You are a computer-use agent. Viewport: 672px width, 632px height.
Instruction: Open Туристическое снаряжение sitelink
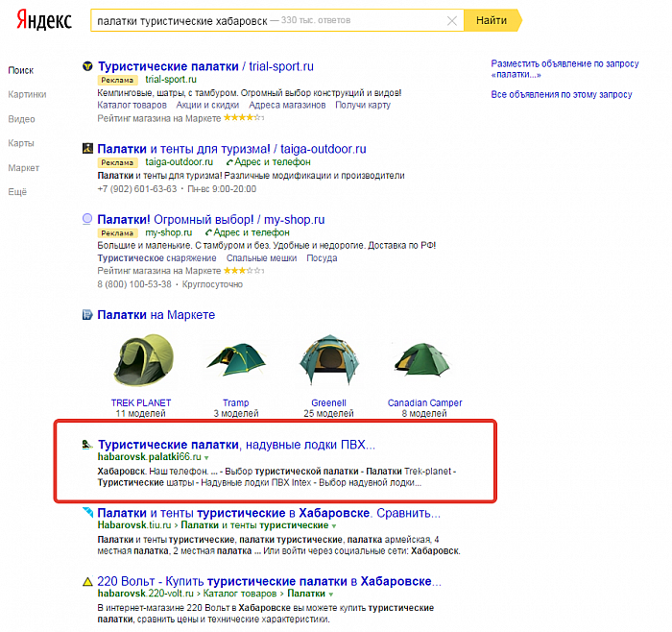[156, 258]
